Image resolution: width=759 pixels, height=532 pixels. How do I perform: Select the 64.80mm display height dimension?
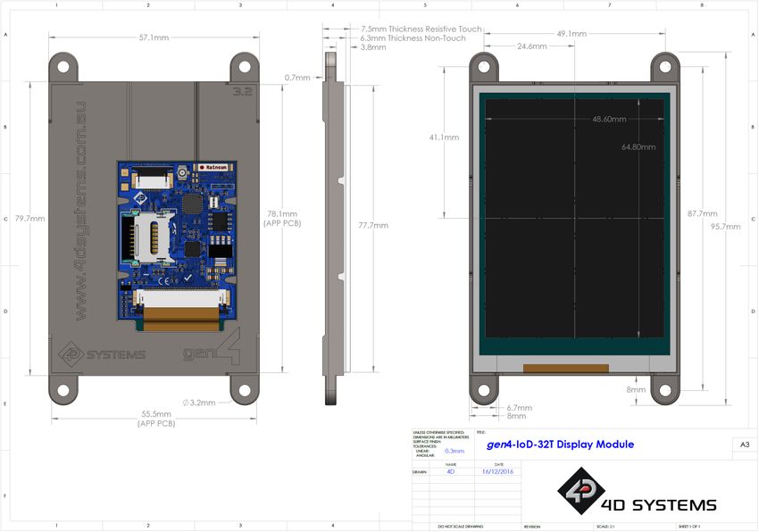(x=638, y=147)
